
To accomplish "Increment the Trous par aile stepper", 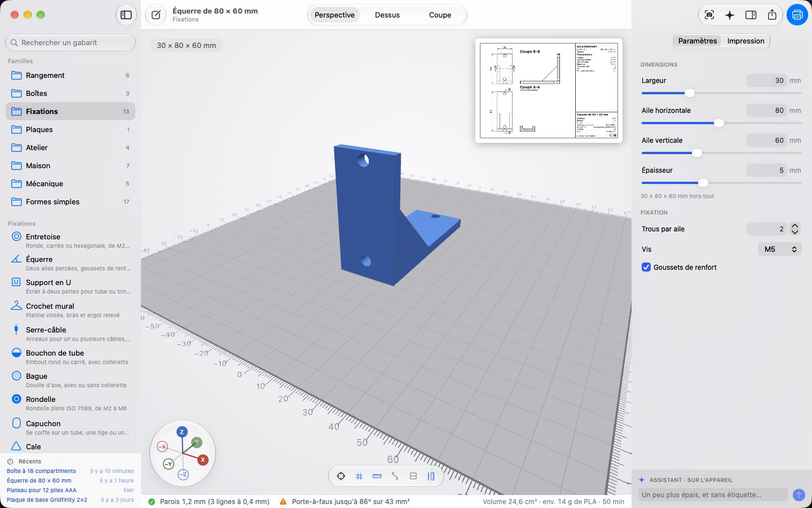I will [x=795, y=226].
